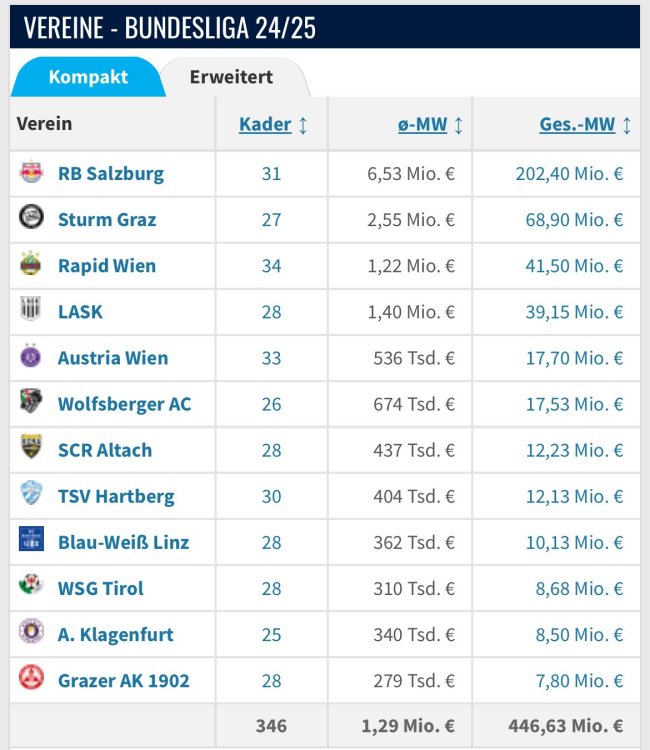Click the SCR Altach club crest
650x750 pixels.
31,449
